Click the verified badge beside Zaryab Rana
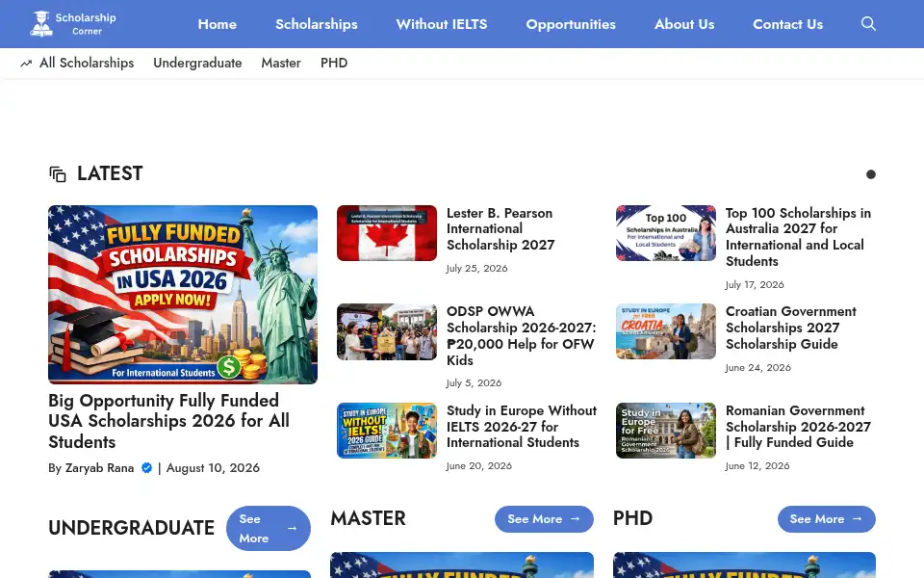 pyautogui.click(x=146, y=468)
